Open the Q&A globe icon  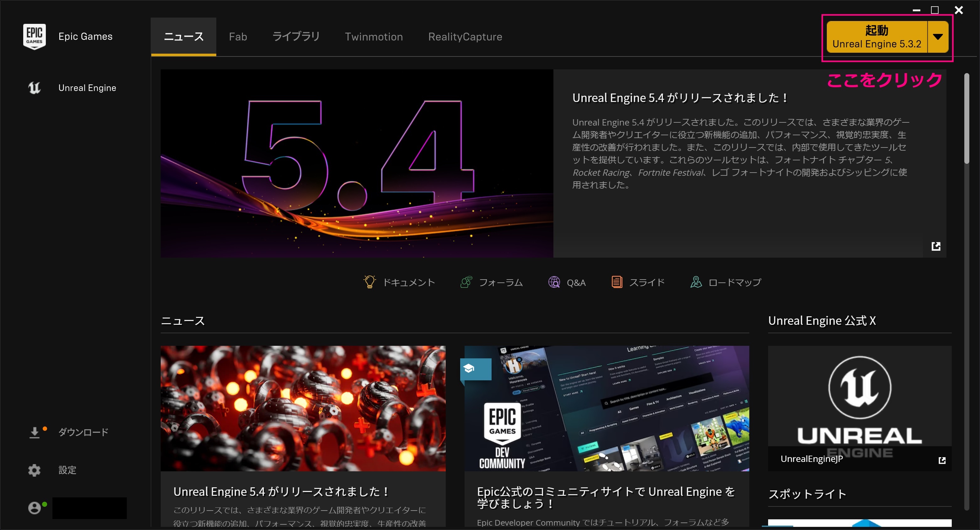pyautogui.click(x=555, y=282)
